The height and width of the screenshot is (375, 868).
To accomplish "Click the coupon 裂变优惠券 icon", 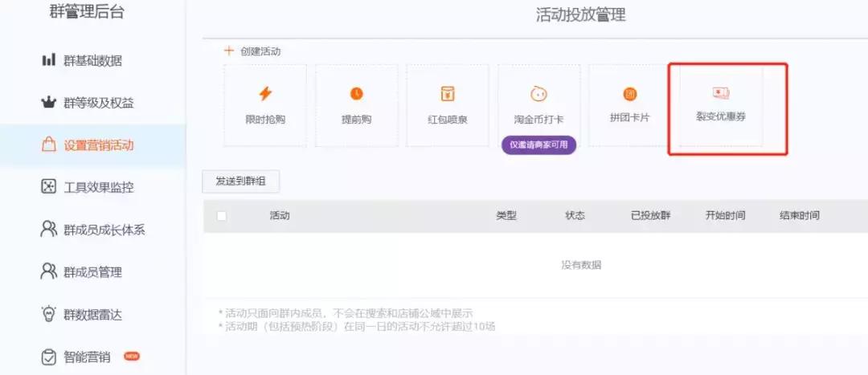I will [x=721, y=93].
